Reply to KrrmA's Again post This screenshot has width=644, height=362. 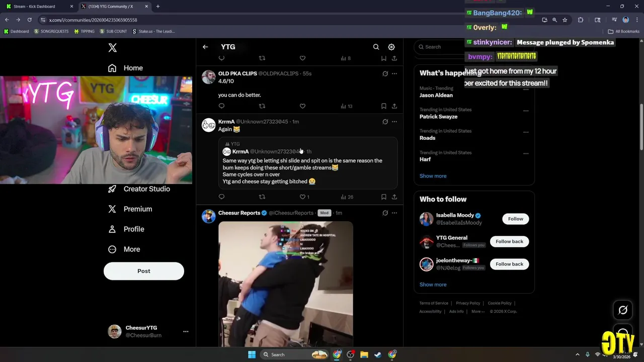click(221, 197)
